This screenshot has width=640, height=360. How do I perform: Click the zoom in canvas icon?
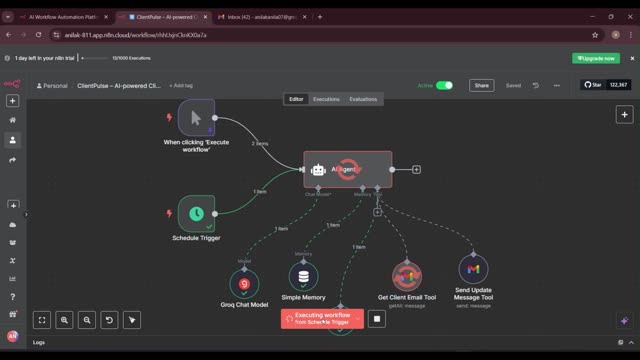[64, 320]
